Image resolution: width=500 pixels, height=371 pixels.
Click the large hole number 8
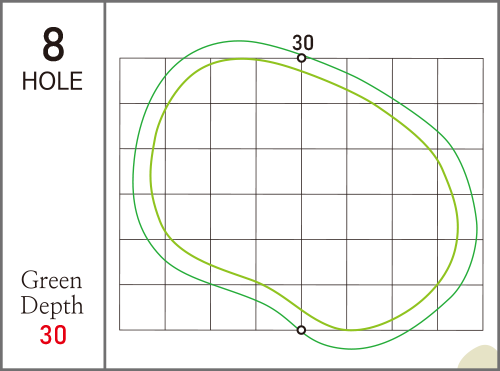pyautogui.click(x=53, y=45)
